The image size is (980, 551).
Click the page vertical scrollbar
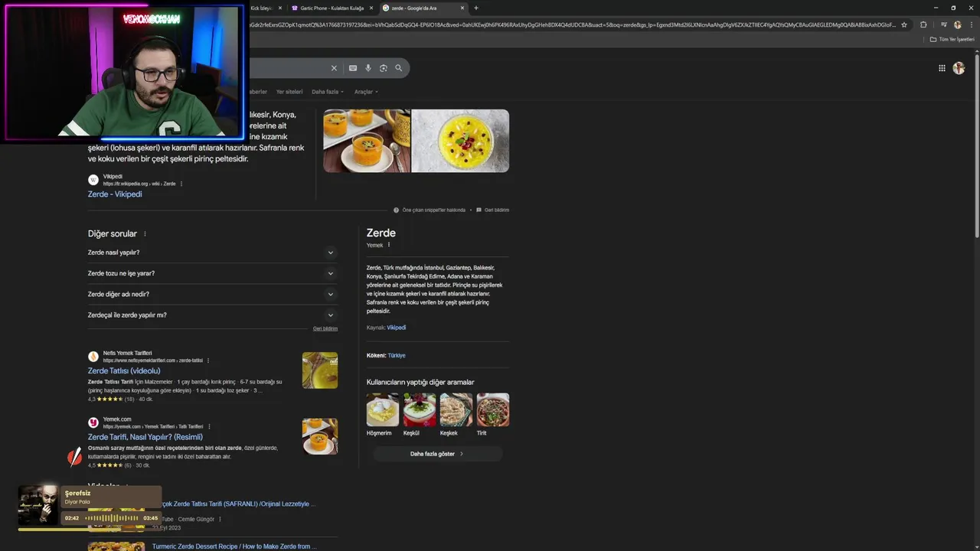click(977, 145)
